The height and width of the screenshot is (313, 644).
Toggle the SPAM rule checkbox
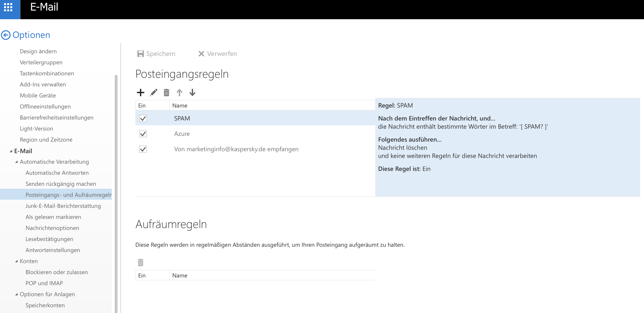143,118
